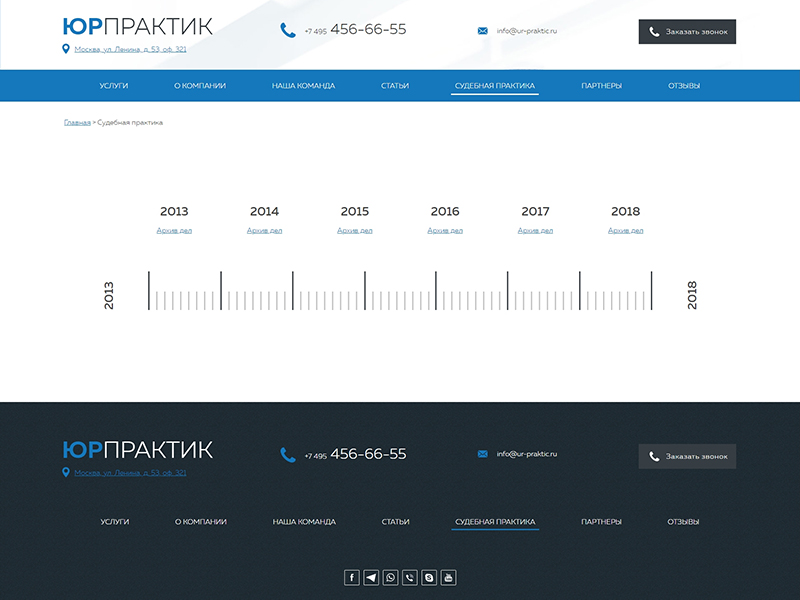Click the location pin icon under the logo
The height and width of the screenshot is (600, 800).
click(x=68, y=46)
